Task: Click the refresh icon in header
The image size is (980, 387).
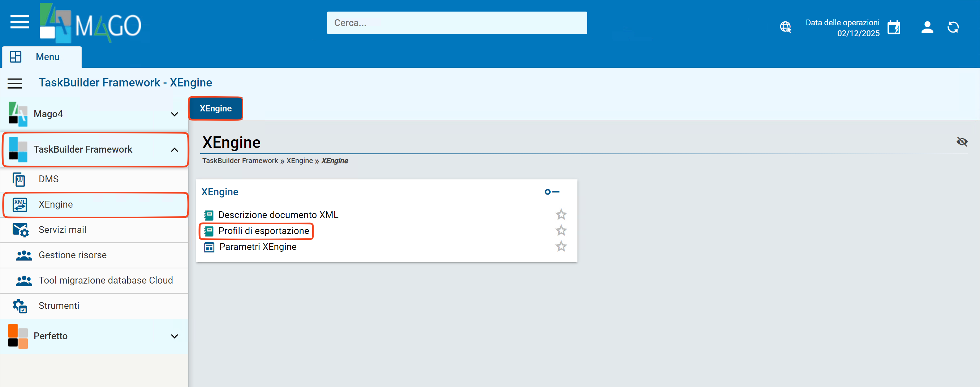Action: point(953,27)
